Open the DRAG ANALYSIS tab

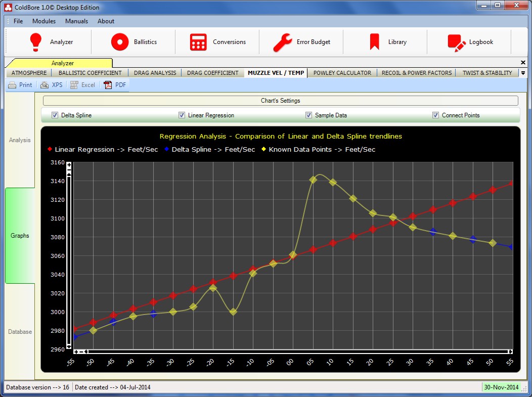tap(155, 73)
